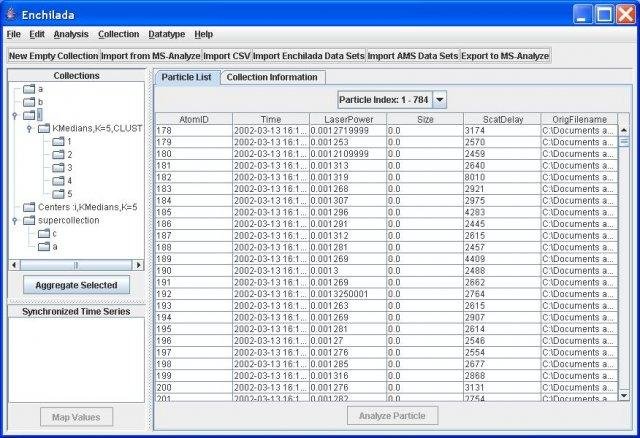This screenshot has width=640, height=438.
Task: Click folder icon of cluster 3
Action: 58,168
